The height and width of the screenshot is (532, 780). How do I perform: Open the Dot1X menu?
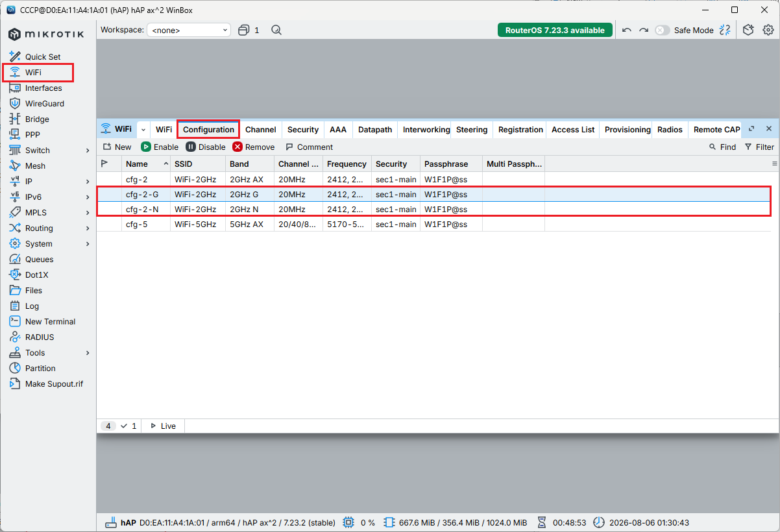(x=36, y=275)
